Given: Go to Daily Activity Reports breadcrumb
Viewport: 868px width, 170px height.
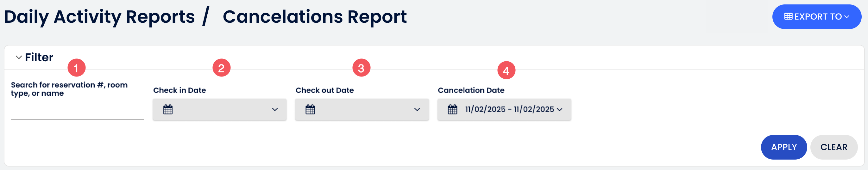Looking at the screenshot, I should pyautogui.click(x=99, y=17).
